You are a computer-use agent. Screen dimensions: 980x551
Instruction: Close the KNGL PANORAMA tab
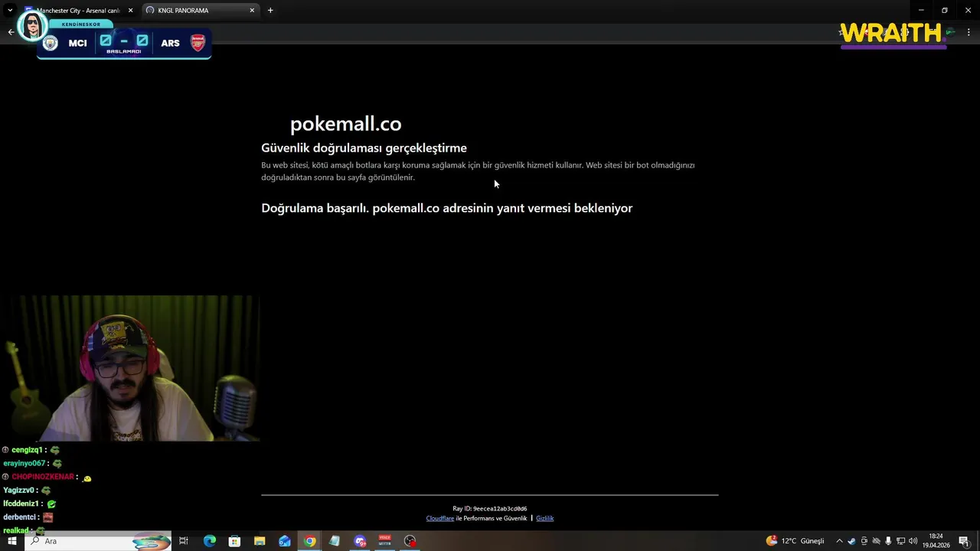tap(252, 11)
